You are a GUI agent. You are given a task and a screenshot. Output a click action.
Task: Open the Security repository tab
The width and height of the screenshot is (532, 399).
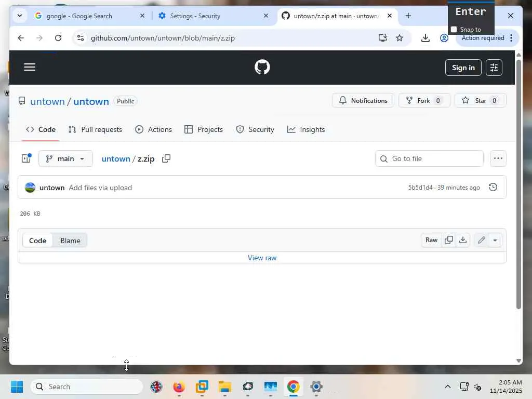[x=255, y=129]
